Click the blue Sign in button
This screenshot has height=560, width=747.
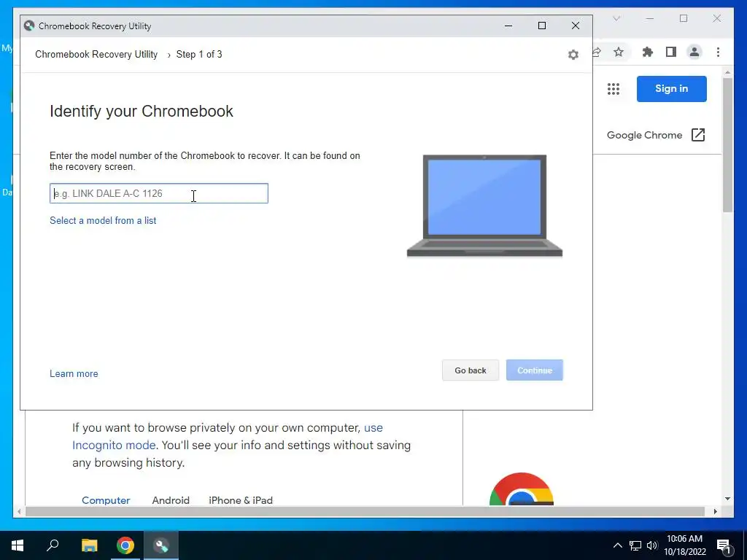672,88
